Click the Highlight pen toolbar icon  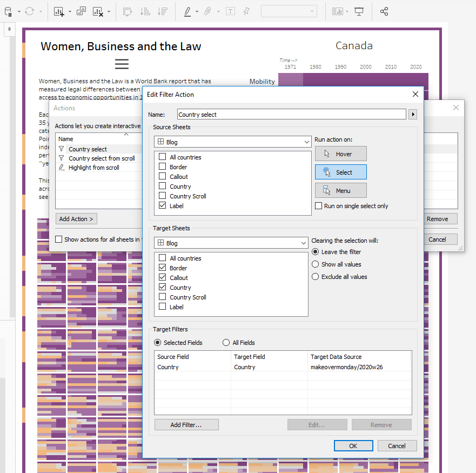(x=187, y=11)
